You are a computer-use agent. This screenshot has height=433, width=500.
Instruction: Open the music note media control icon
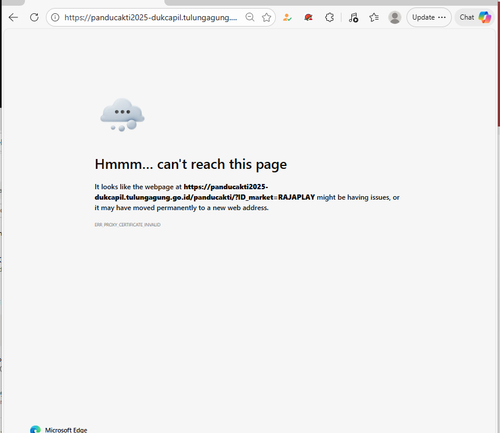[353, 17]
